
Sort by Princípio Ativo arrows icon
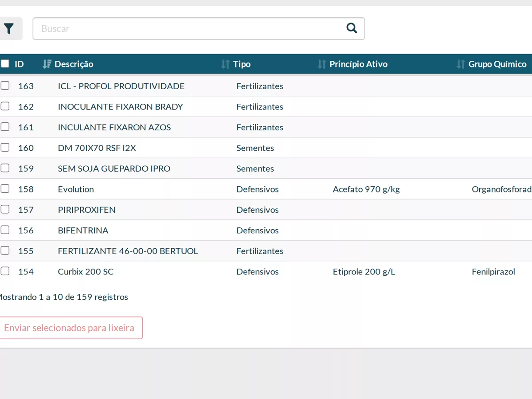coord(322,64)
